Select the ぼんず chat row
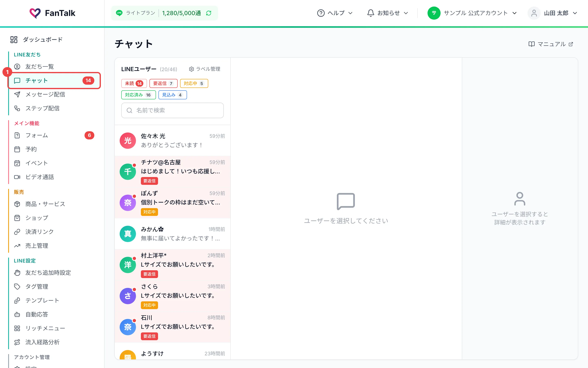 [x=172, y=202]
